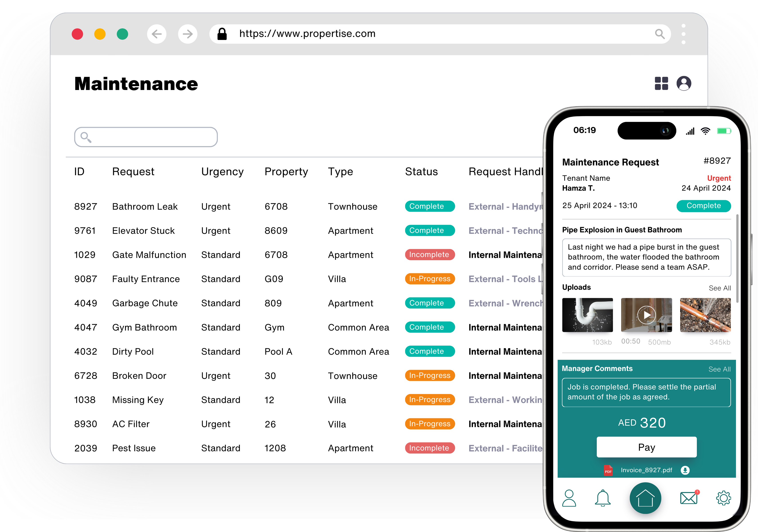Screen dimensions: 758x532
Task: Click the phone screen vertical scrollbar
Action: tap(737, 258)
